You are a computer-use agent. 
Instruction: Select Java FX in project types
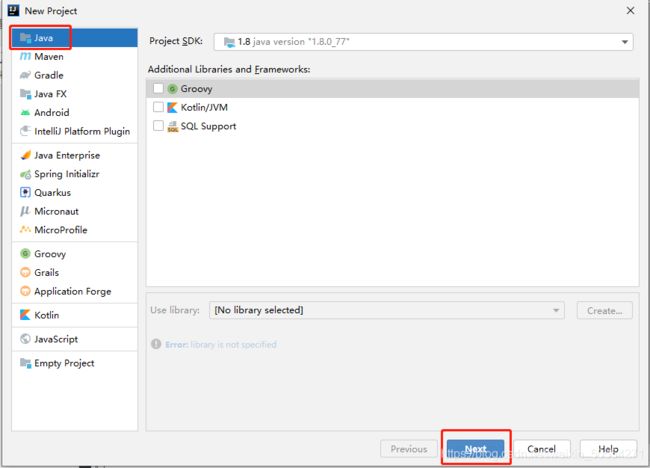coord(50,94)
